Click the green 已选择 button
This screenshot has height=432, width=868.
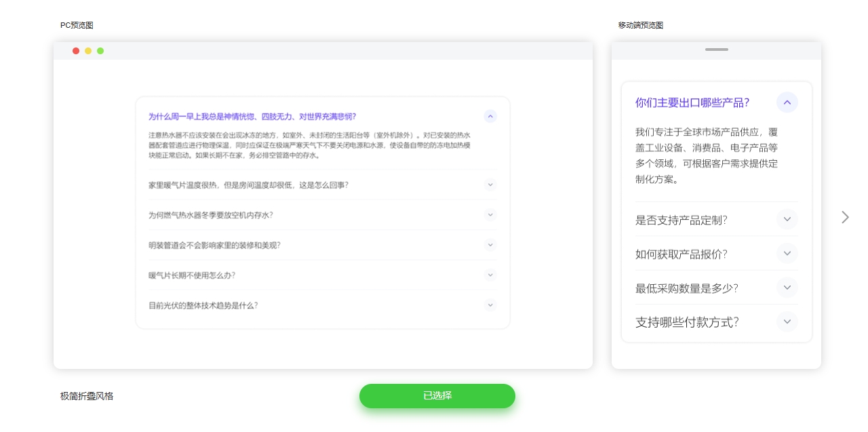[437, 396]
